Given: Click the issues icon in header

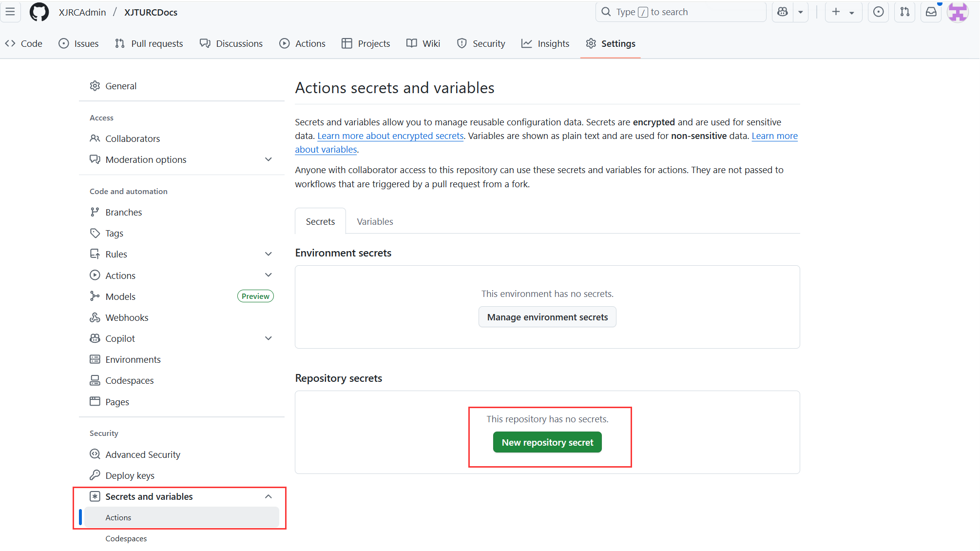Looking at the screenshot, I should [878, 12].
